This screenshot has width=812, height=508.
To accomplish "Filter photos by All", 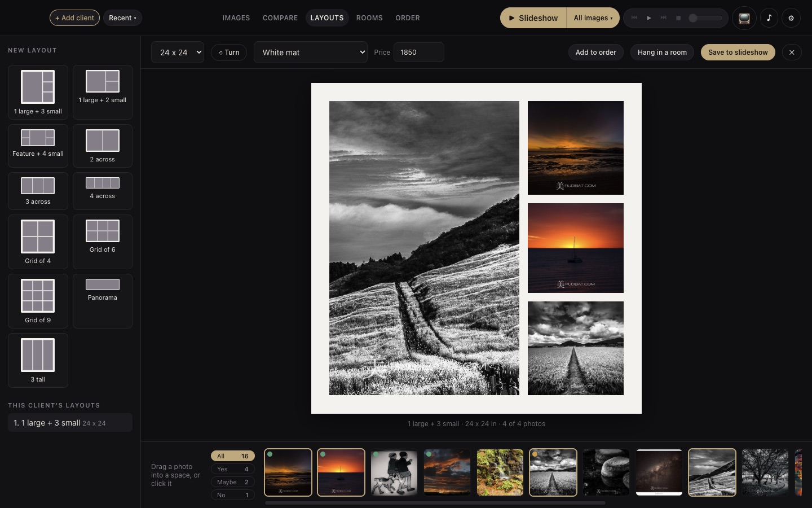I will 233,456.
